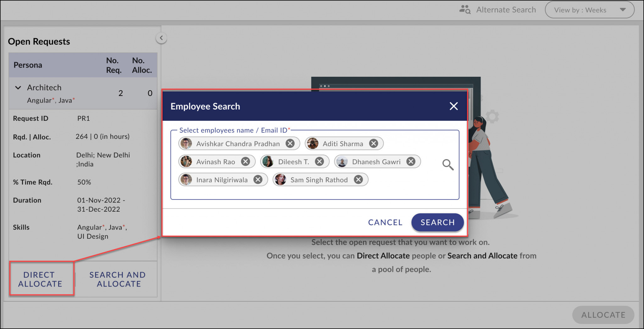Remove Inara Nilgiriwala from selected employees

click(x=258, y=179)
